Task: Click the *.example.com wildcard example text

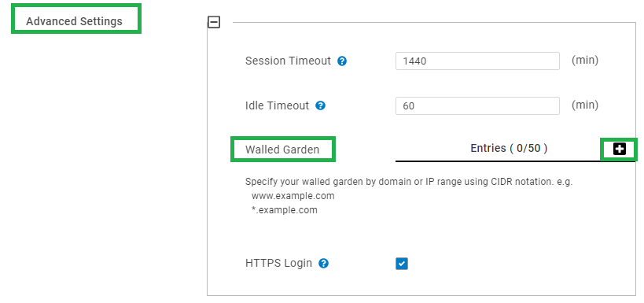Action: pyautogui.click(x=284, y=210)
